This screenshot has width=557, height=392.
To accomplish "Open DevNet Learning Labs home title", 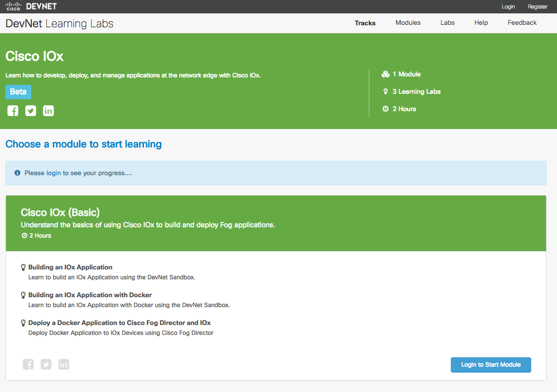I will pos(59,23).
